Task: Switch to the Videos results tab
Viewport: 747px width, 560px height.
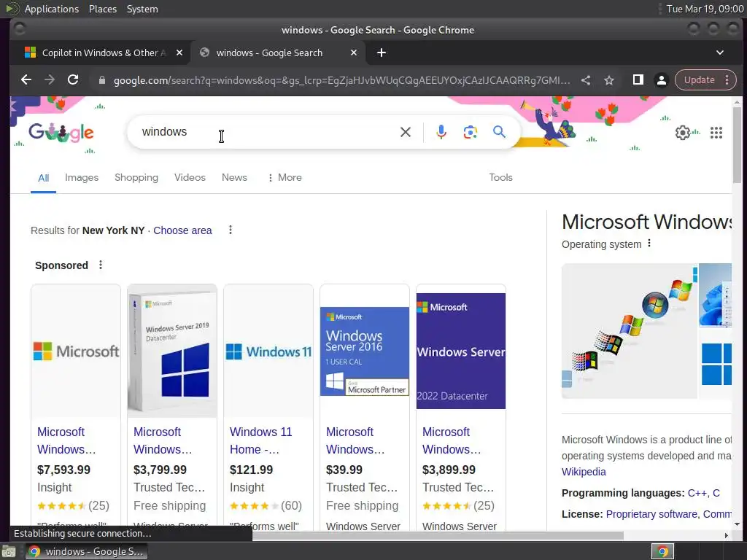Action: (190, 177)
